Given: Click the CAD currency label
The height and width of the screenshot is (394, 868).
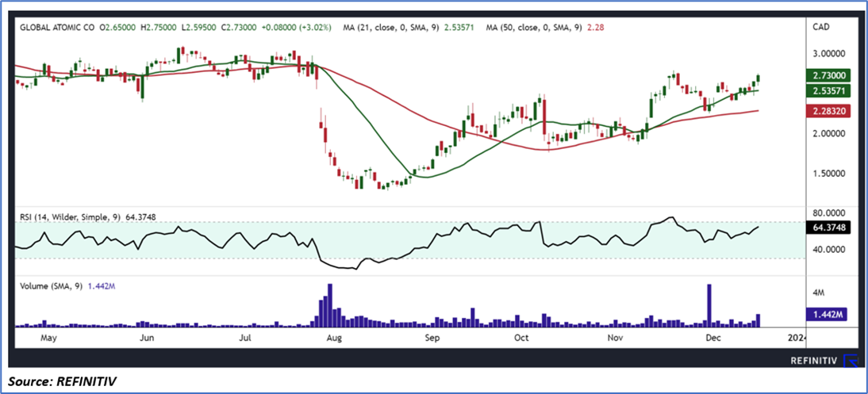Looking at the screenshot, I should coord(820,28).
